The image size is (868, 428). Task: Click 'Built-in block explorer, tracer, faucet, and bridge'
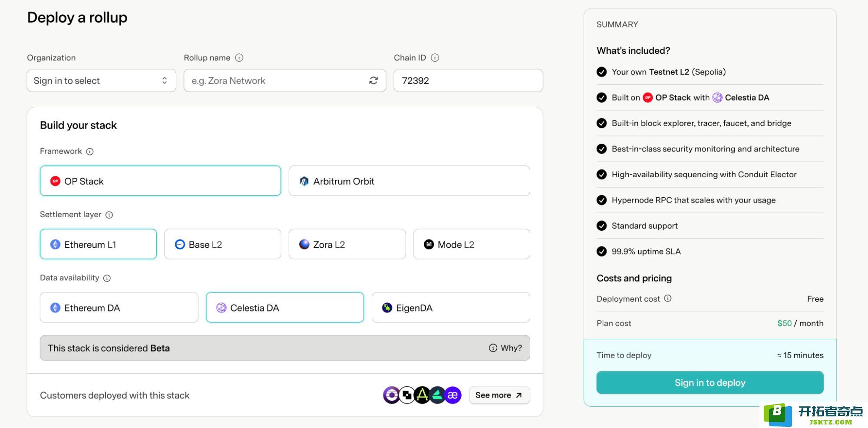(701, 123)
